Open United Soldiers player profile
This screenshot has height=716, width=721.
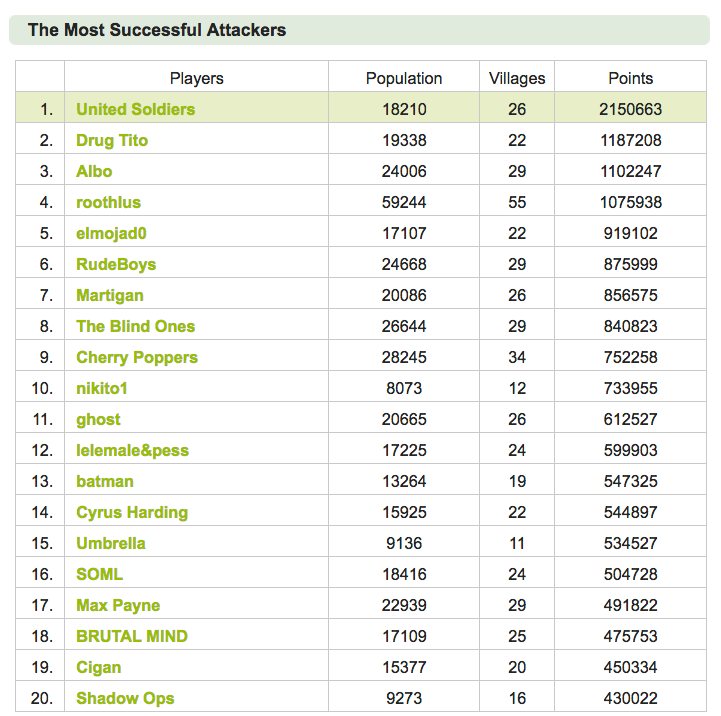tap(136, 109)
